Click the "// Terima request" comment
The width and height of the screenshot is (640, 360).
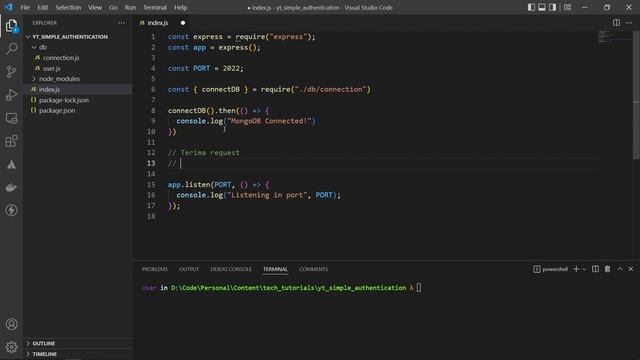(204, 153)
